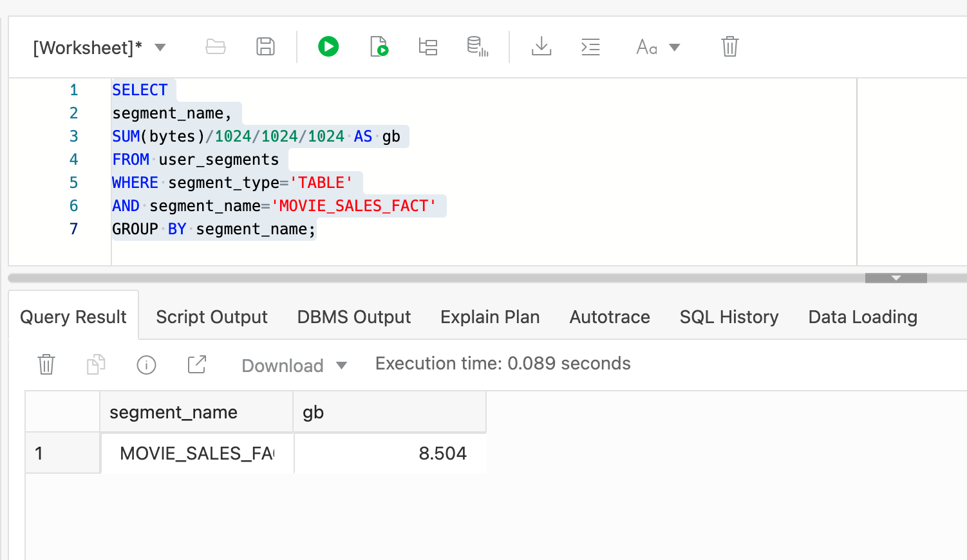Click the Download editor content icon
Image resolution: width=967 pixels, height=560 pixels.
pos(541,46)
